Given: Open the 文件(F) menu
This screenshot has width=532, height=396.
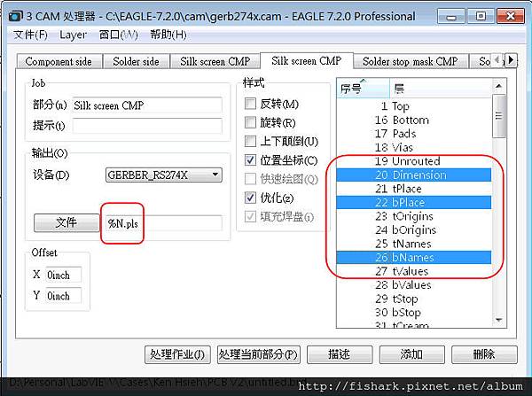Looking at the screenshot, I should (30, 35).
